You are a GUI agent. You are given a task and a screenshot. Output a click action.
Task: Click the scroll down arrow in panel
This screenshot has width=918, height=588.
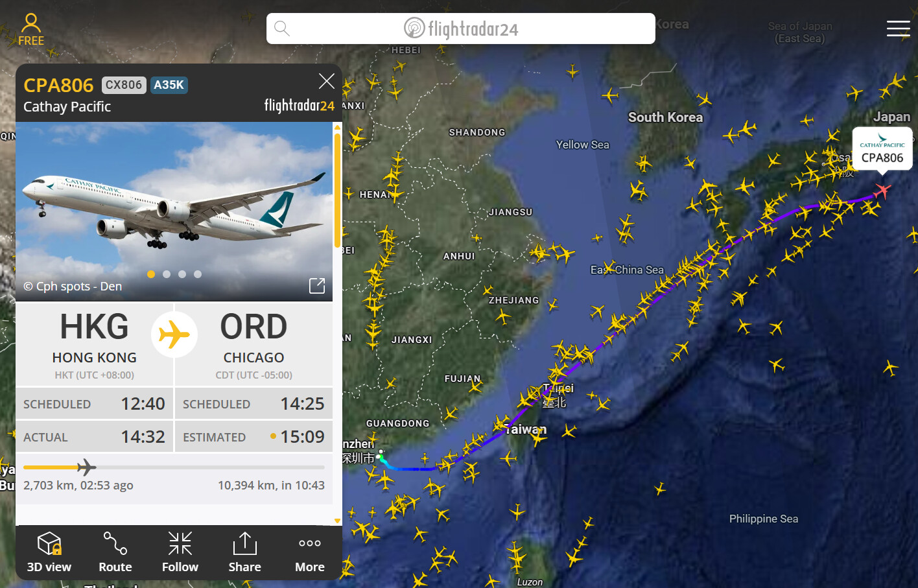[337, 521]
